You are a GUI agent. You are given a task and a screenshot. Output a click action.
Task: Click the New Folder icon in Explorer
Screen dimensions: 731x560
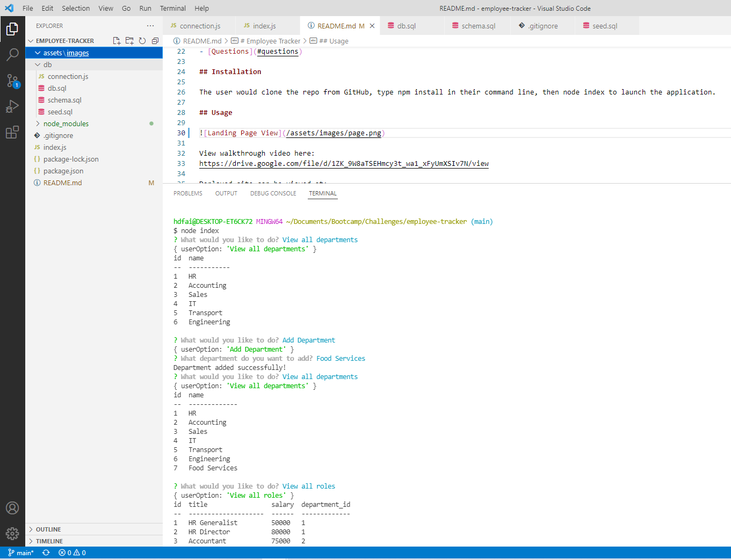(129, 41)
